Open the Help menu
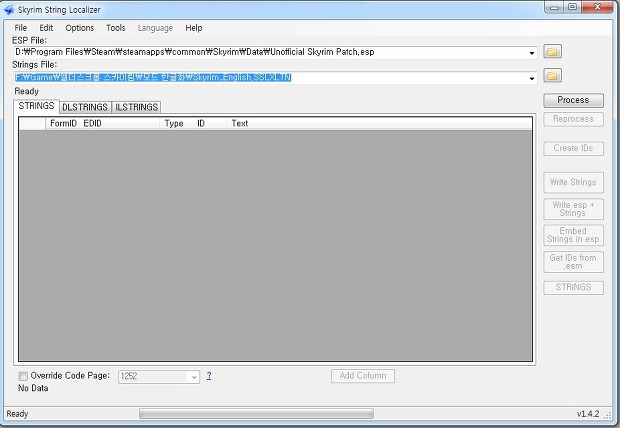The image size is (620, 428). pos(194,28)
